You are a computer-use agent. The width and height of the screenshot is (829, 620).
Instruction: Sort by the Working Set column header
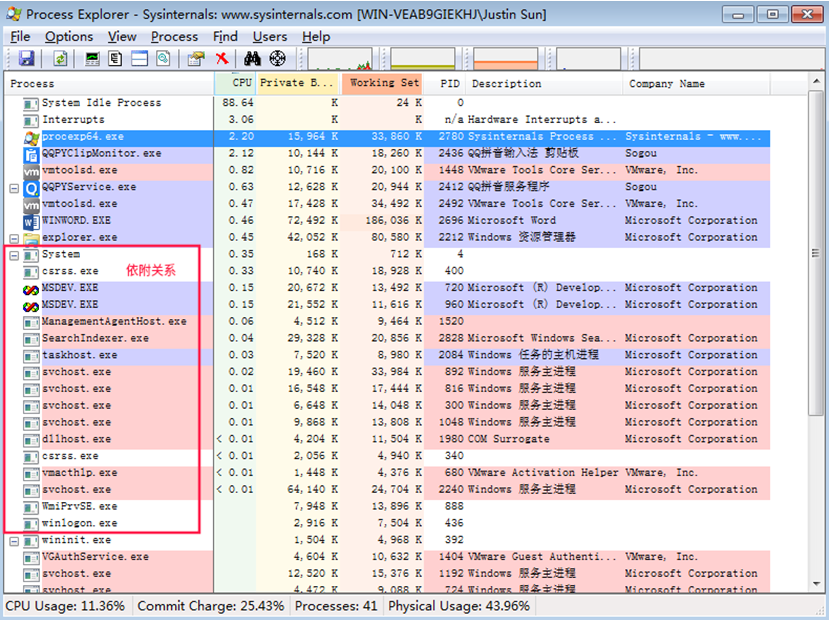[382, 84]
